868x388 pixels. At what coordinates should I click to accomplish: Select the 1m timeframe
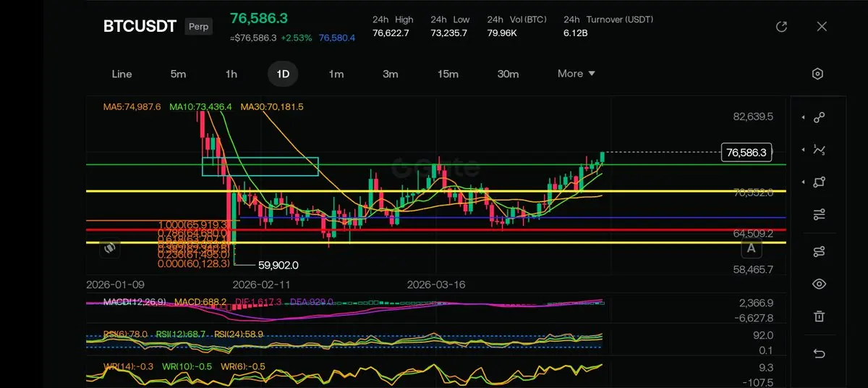pyautogui.click(x=336, y=74)
